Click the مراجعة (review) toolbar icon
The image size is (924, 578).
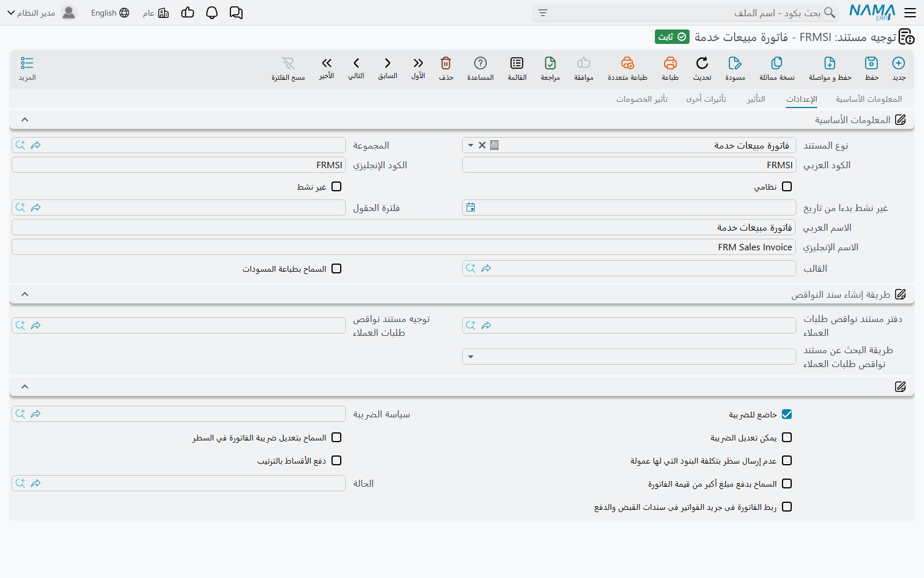click(550, 63)
